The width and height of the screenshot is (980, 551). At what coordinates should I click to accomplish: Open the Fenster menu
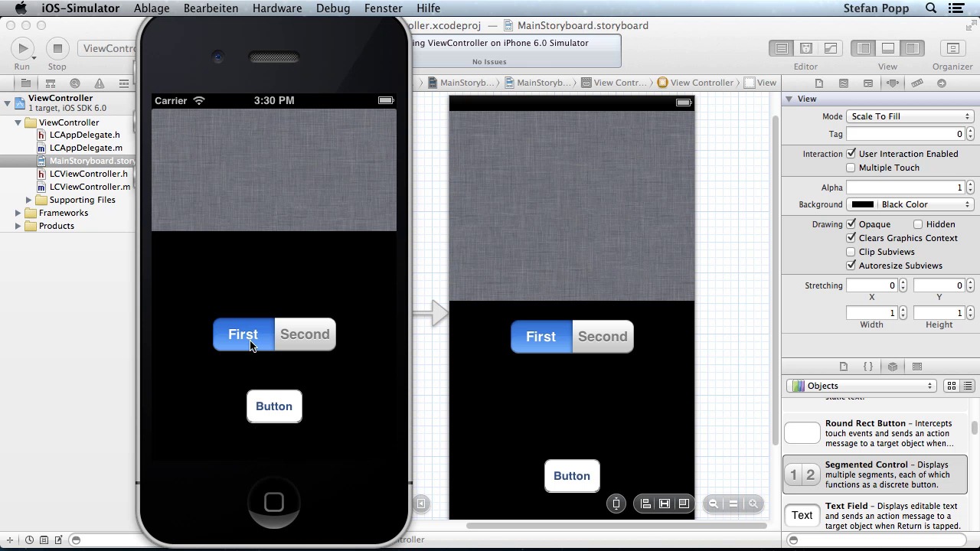[x=383, y=8]
